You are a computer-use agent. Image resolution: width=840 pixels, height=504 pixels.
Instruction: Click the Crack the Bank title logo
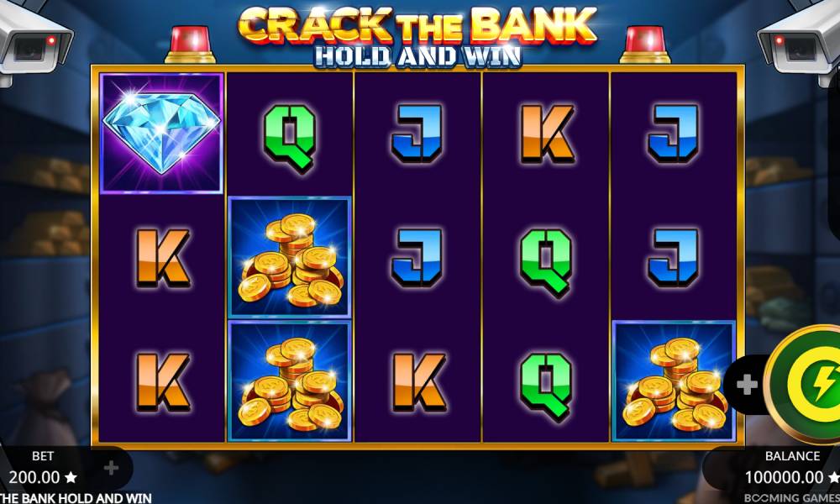(x=417, y=36)
